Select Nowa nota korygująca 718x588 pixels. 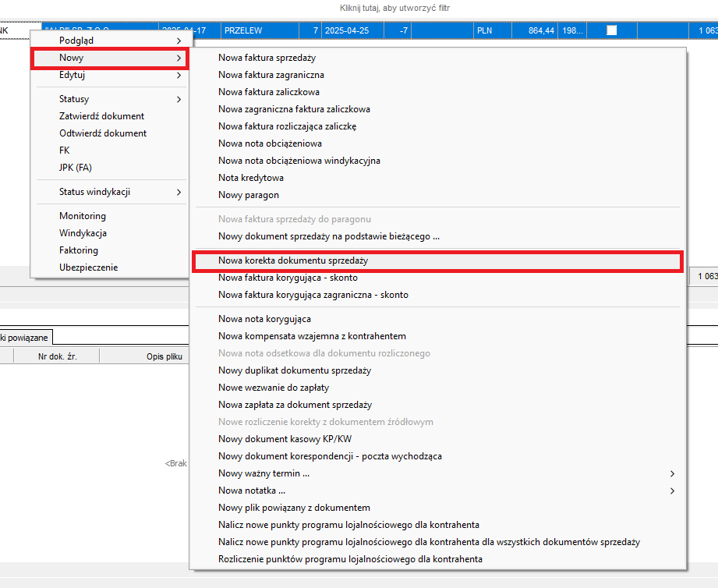click(x=264, y=319)
